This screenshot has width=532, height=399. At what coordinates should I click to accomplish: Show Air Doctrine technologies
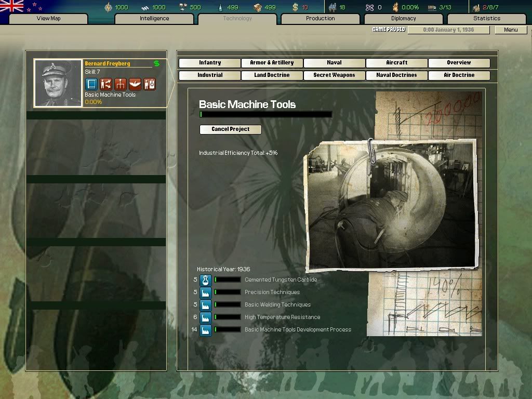(x=459, y=75)
